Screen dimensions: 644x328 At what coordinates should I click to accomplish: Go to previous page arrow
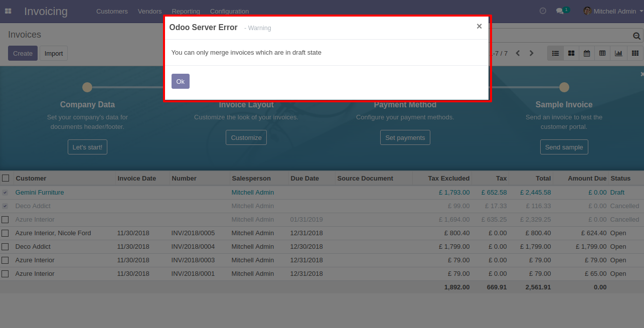coord(518,53)
